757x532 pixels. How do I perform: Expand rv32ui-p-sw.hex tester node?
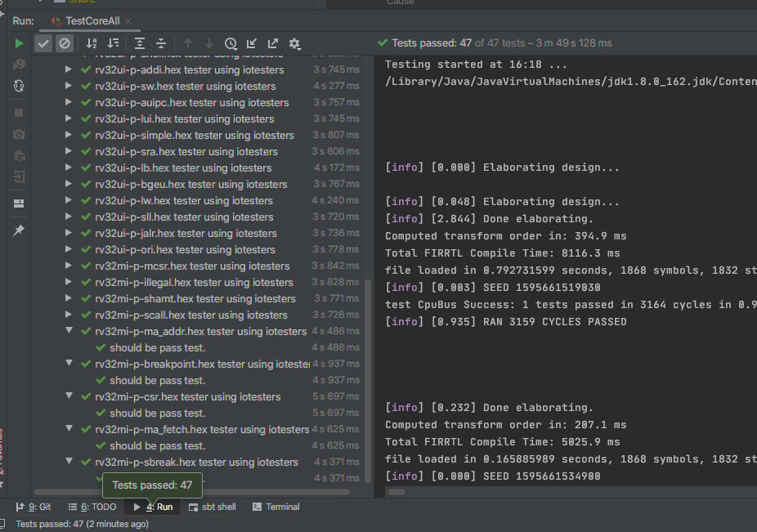(69, 86)
